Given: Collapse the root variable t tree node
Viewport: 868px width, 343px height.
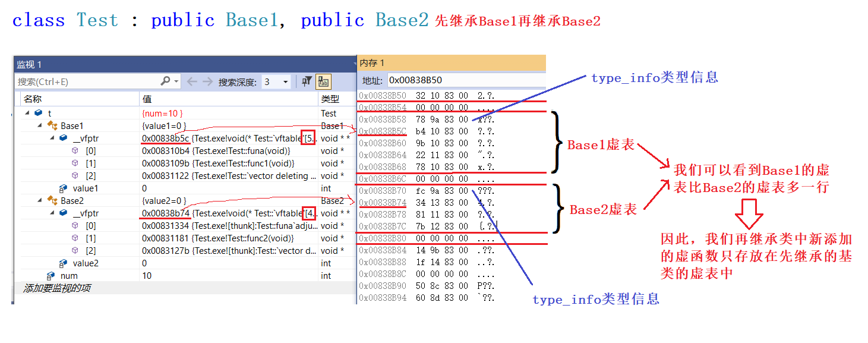Looking at the screenshot, I should click(x=27, y=113).
